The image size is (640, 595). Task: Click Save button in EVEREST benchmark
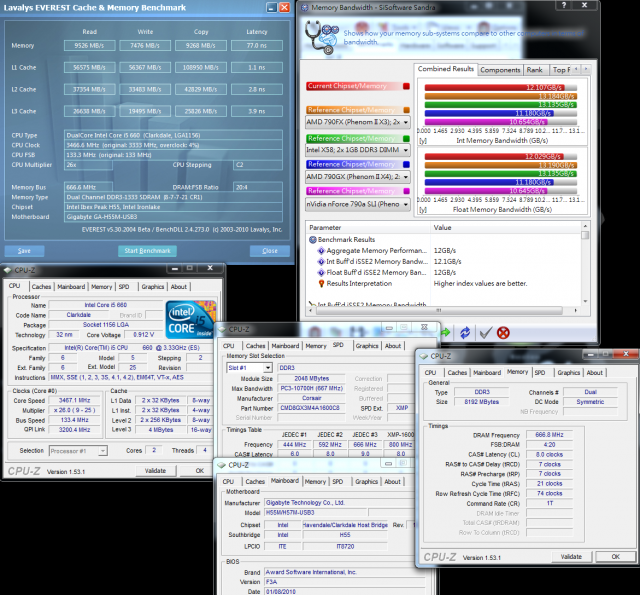24,251
